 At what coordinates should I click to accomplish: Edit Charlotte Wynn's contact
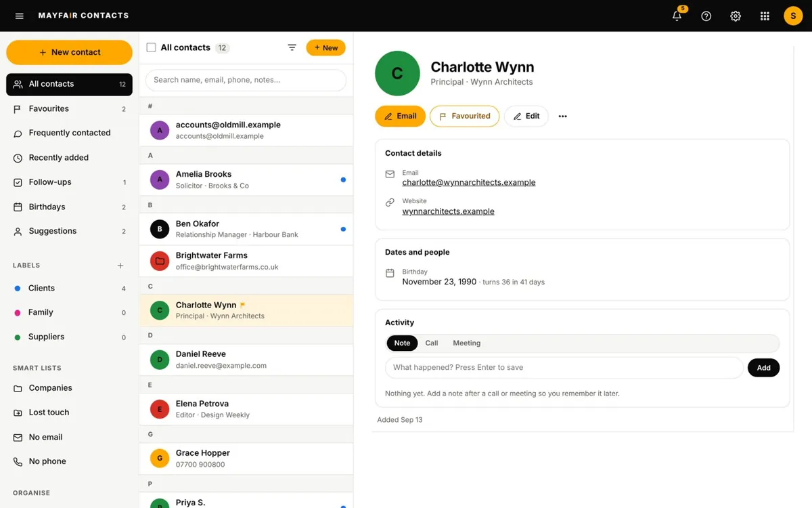coord(526,117)
